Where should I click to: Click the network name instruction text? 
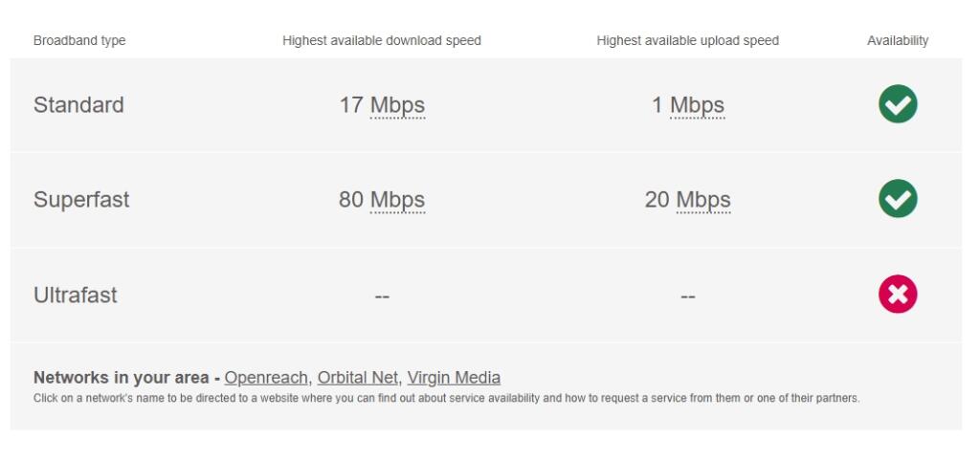[x=446, y=398]
